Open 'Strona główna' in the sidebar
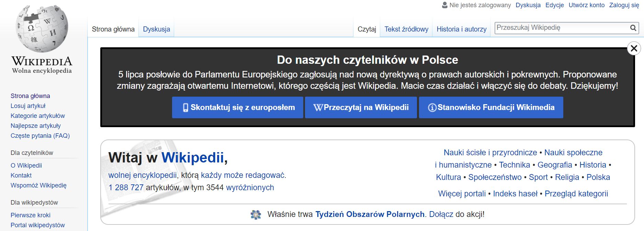Viewport: 644px width, 231px height. (x=30, y=96)
